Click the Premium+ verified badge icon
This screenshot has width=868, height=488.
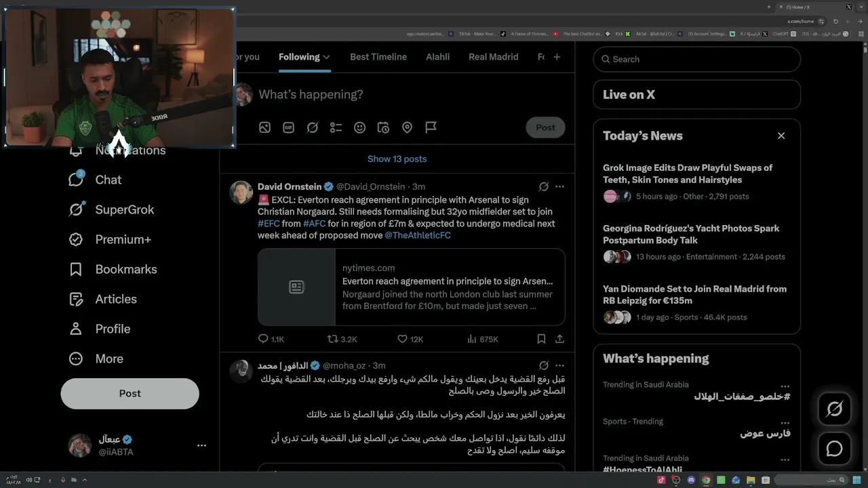coord(76,239)
